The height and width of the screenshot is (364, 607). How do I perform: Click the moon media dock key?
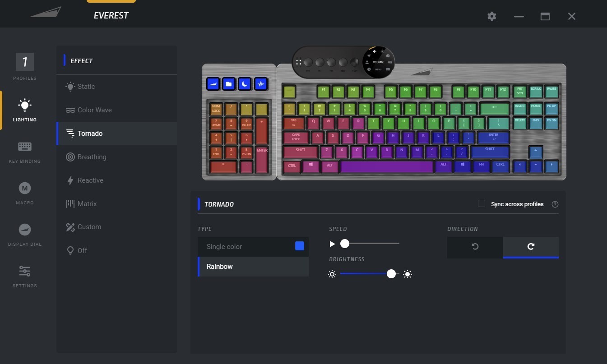coord(244,84)
